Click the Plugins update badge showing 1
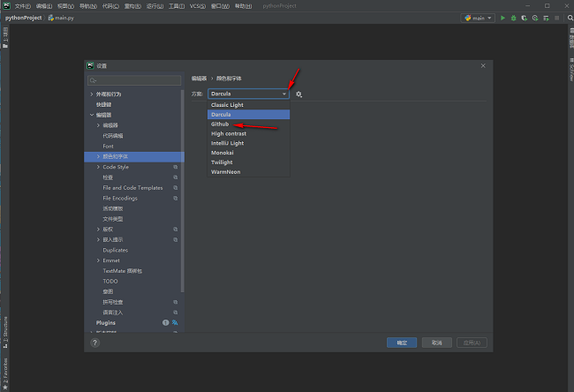 click(165, 322)
